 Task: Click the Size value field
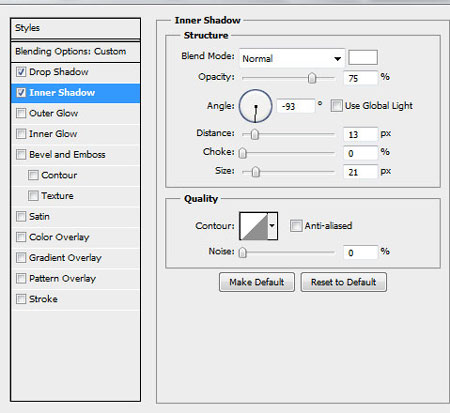tap(360, 172)
